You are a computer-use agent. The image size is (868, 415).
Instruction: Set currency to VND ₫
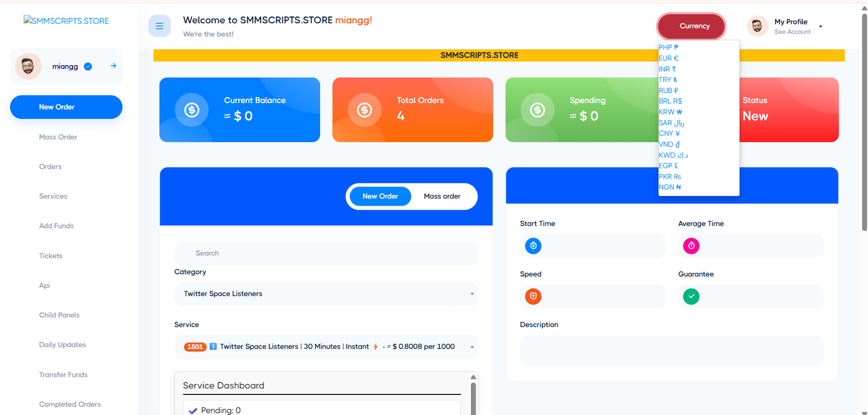tap(669, 144)
